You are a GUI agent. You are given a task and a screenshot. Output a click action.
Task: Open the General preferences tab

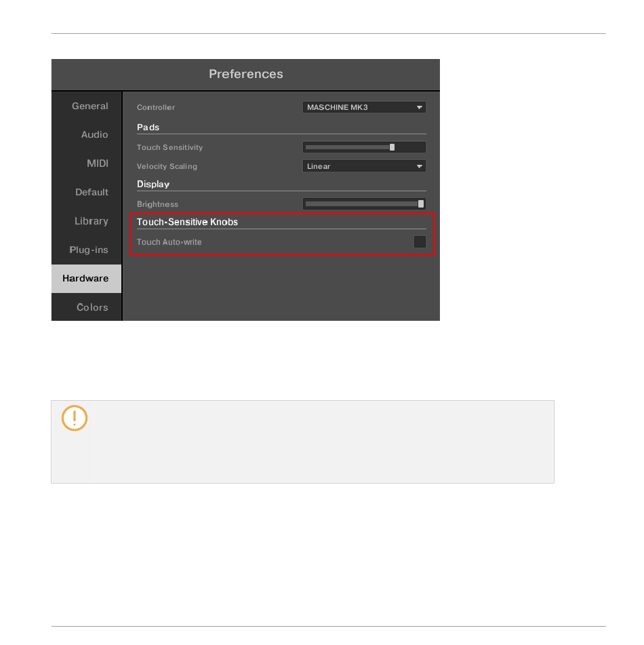click(89, 106)
